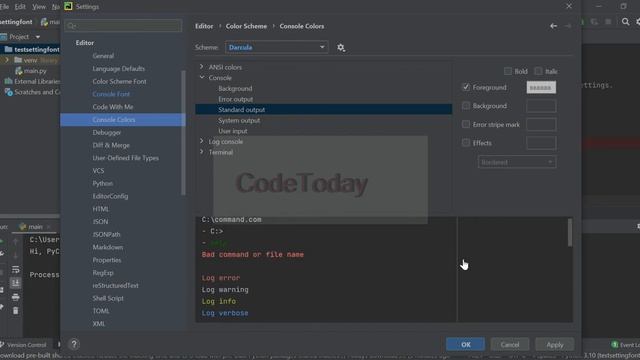Open the help question mark button
Image resolution: width=640 pixels, height=360 pixels.
[74, 344]
